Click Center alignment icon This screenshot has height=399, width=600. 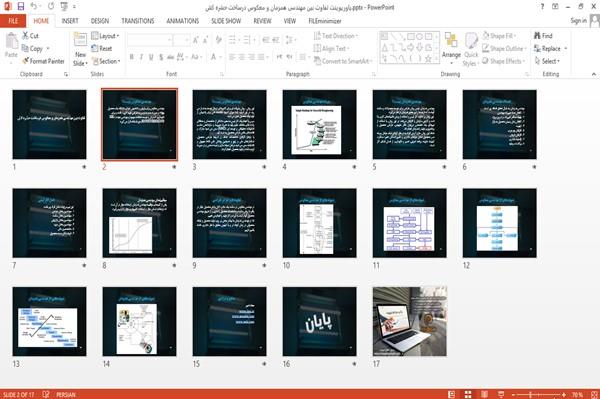241,57
